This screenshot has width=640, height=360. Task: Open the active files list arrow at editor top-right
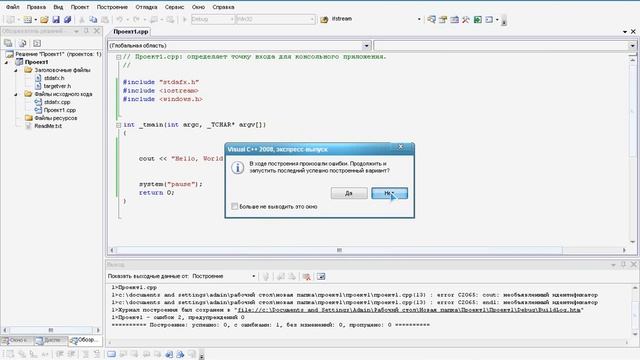coord(625,31)
